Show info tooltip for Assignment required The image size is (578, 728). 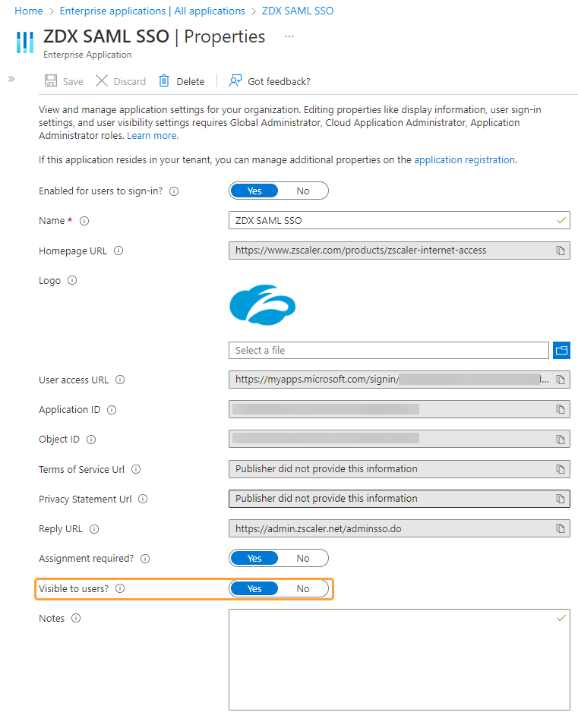pos(145,559)
